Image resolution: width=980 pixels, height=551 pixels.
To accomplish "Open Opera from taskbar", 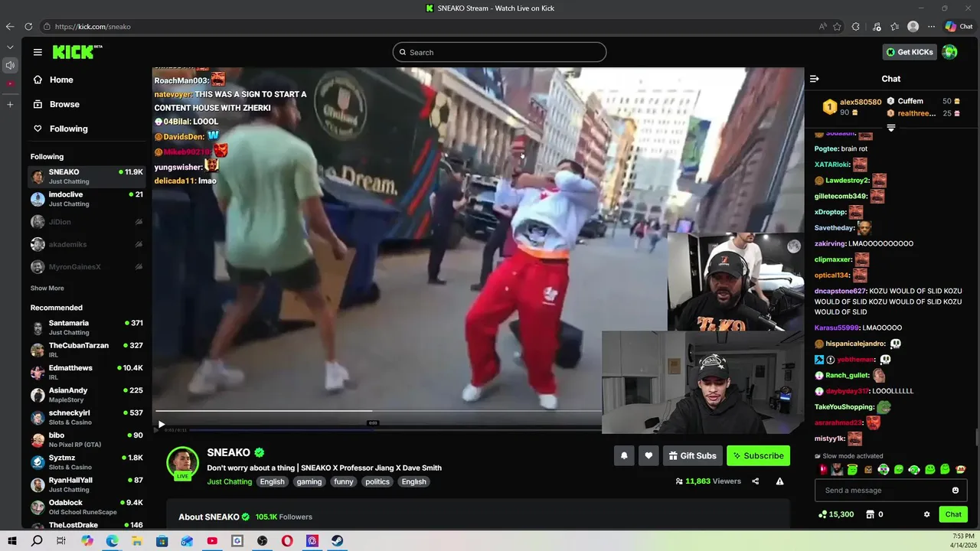I will click(287, 541).
